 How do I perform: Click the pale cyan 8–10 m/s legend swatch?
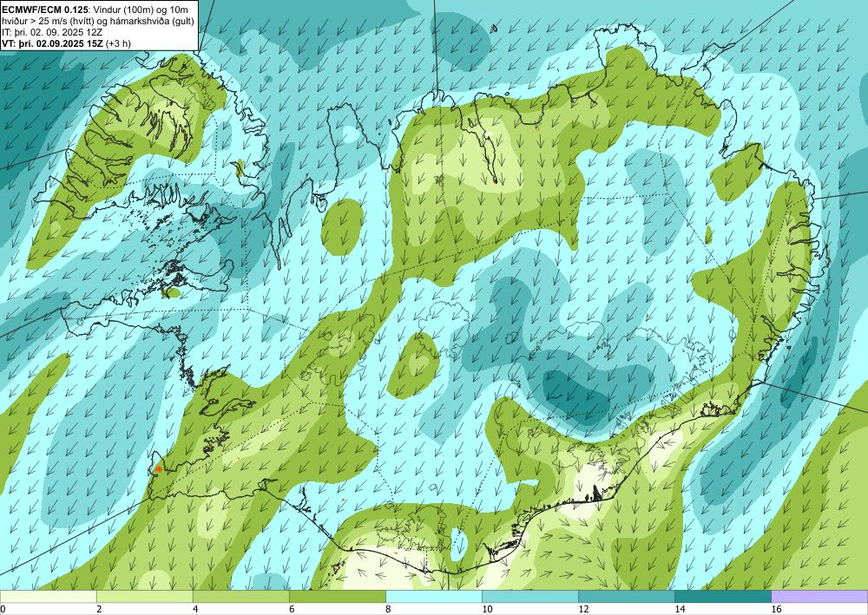[x=434, y=596]
